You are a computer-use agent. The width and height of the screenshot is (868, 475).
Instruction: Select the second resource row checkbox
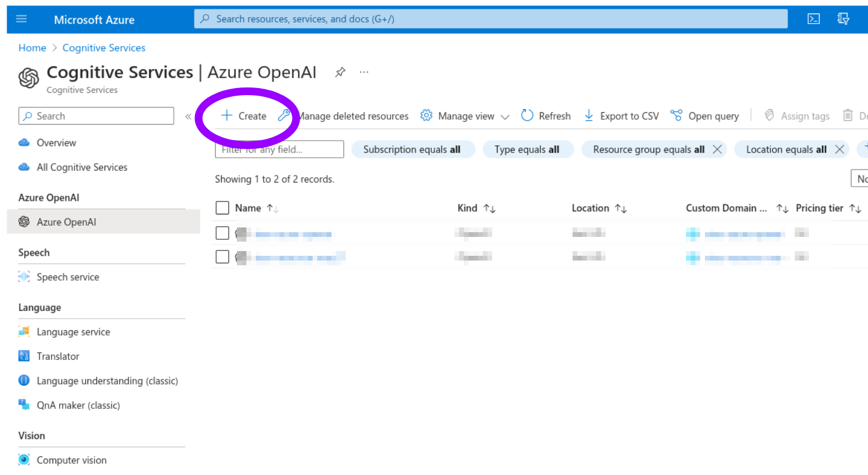click(222, 256)
